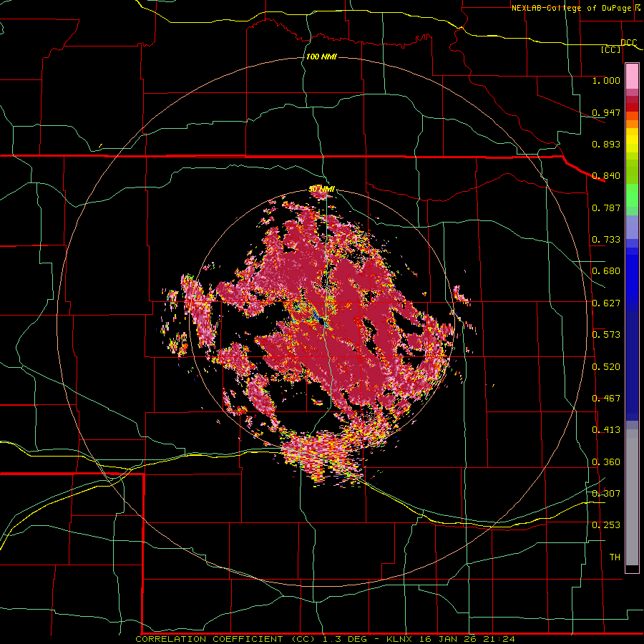The height and width of the screenshot is (644, 644).
Task: Click the '0.520' scale value
Action: (606, 367)
